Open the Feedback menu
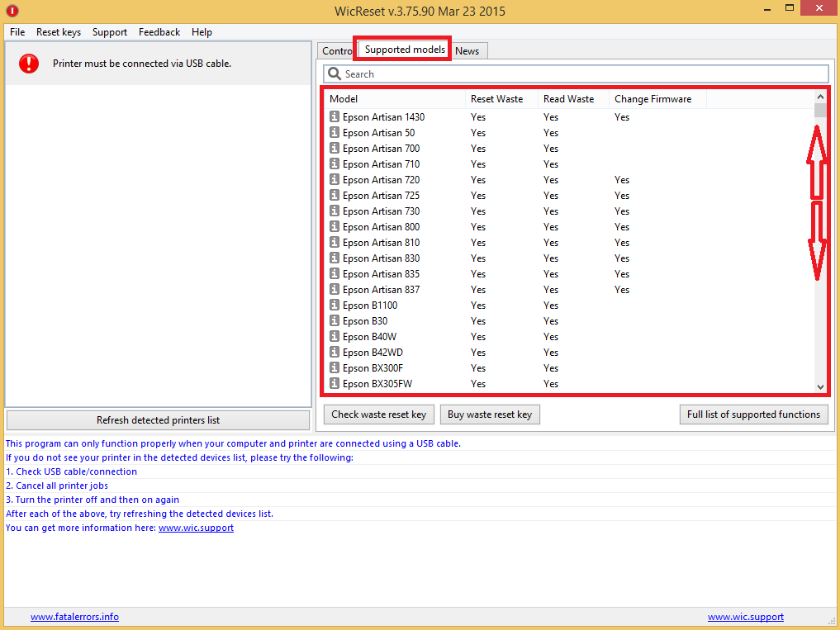Image resolution: width=840 pixels, height=630 pixels. 159,32
